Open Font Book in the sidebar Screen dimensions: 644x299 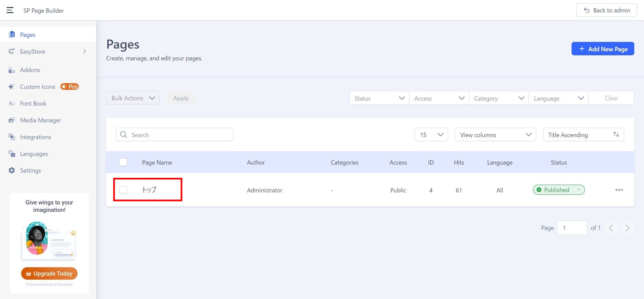[33, 104]
